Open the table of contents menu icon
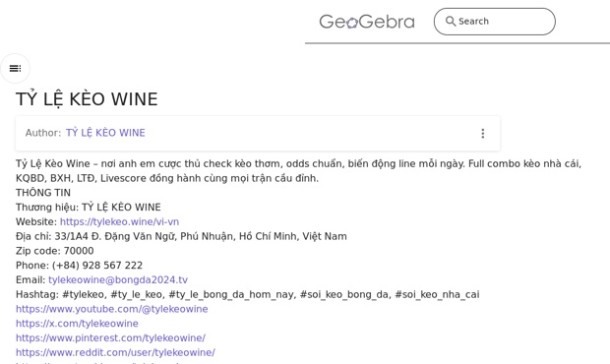610x364 pixels. click(15, 69)
